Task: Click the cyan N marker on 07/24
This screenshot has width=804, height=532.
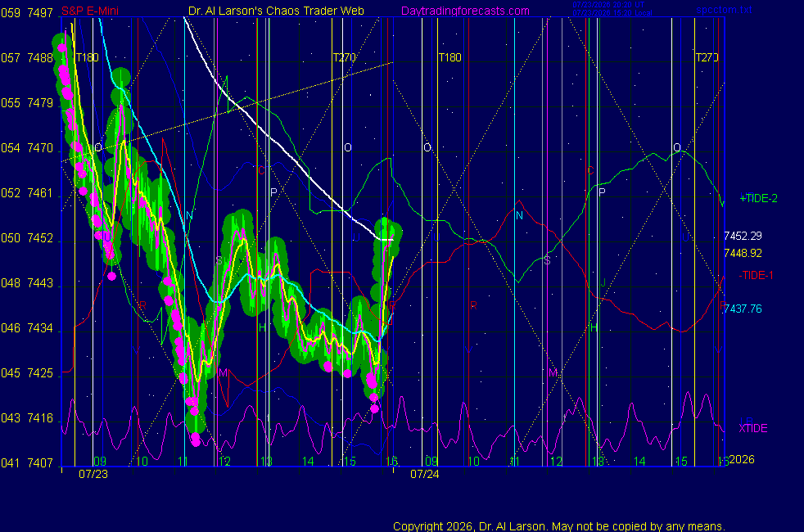Action: tap(519, 216)
